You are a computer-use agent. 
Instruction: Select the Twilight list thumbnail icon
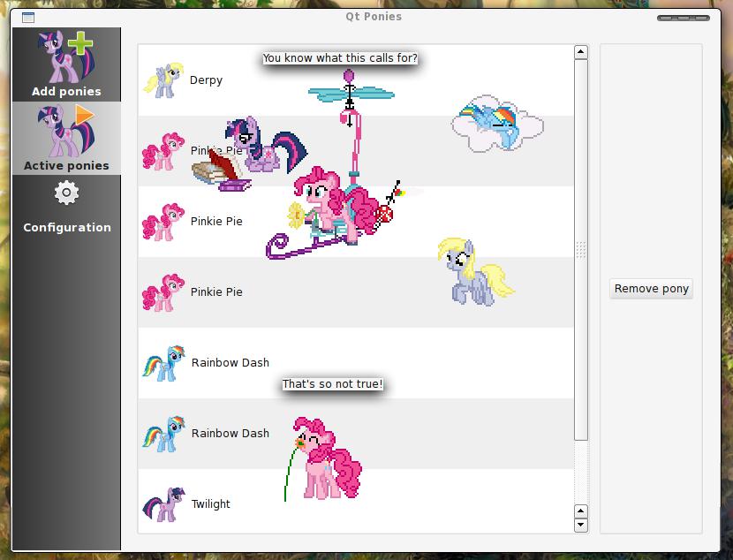point(163,503)
